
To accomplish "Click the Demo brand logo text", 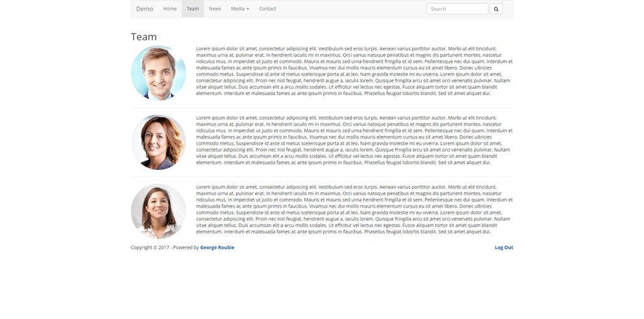I will pos(145,9).
